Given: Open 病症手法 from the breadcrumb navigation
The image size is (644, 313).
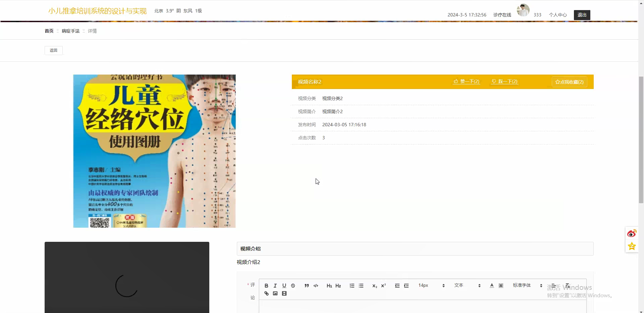Looking at the screenshot, I should click(x=70, y=31).
